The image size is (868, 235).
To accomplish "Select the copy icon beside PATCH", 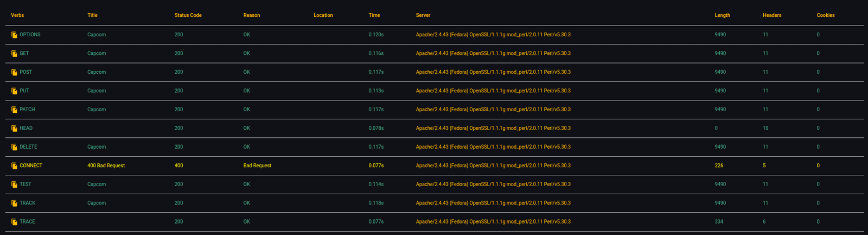I will coord(14,110).
